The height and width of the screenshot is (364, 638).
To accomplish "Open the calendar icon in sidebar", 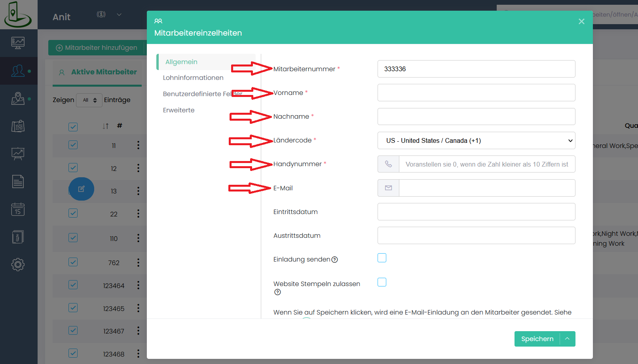I will coord(18,209).
